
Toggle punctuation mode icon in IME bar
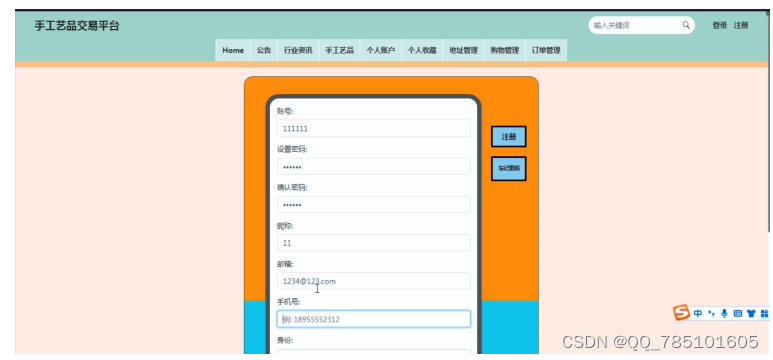pyautogui.click(x=711, y=313)
